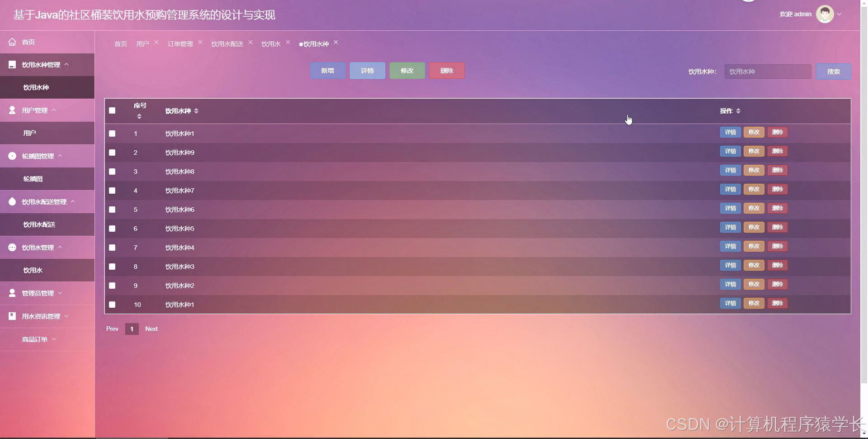Click the 用户管理 person icon
Image resolution: width=868 pixels, height=439 pixels.
point(12,110)
